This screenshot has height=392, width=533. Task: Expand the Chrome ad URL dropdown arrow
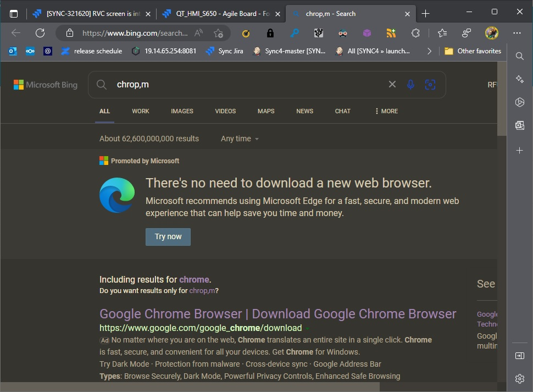307,328
